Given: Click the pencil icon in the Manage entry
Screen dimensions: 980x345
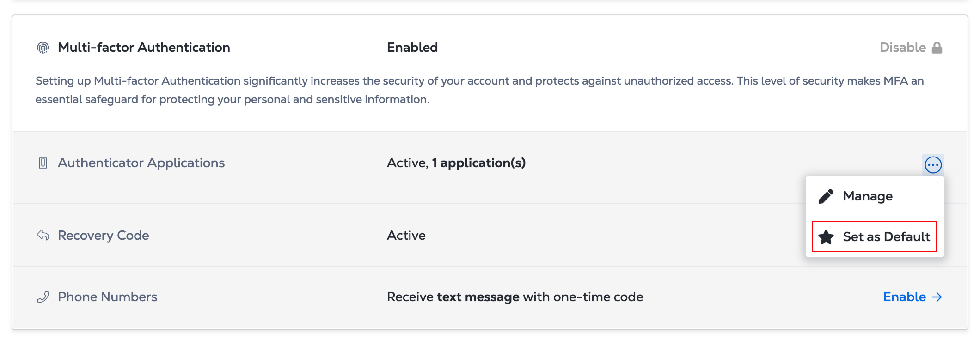Looking at the screenshot, I should point(826,196).
